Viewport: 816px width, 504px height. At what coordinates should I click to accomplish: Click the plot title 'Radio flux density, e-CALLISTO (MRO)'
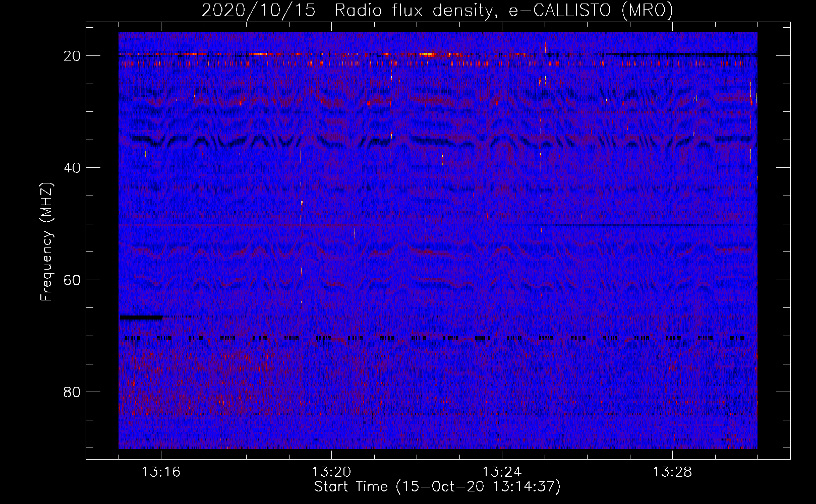click(504, 11)
